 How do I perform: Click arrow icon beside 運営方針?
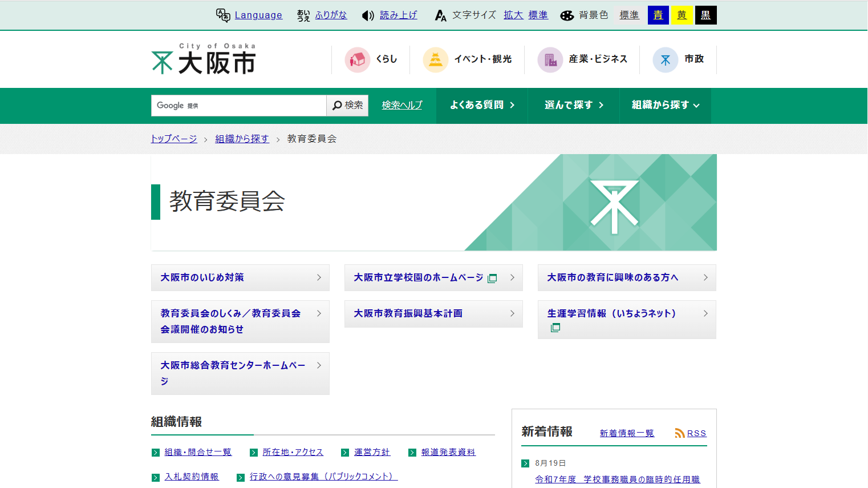345,453
